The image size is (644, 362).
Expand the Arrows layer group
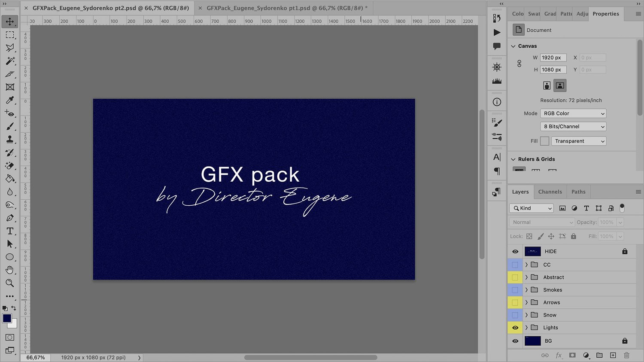pos(526,302)
